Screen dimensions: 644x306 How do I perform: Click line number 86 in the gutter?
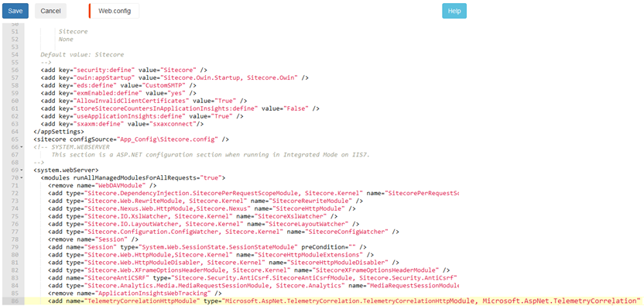pyautogui.click(x=15, y=301)
